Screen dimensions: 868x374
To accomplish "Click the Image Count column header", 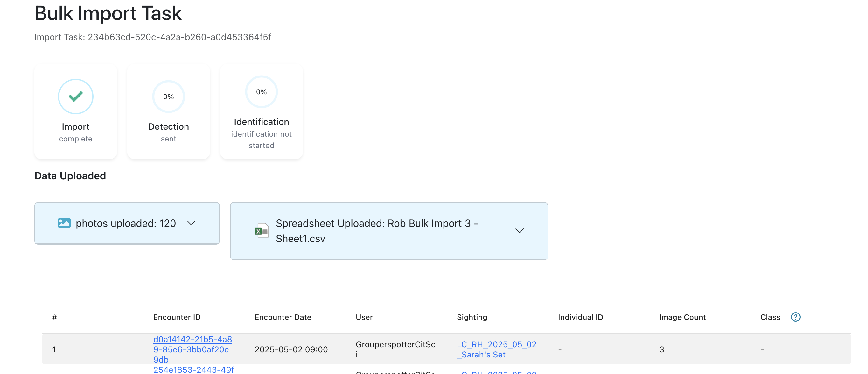I will [682, 317].
